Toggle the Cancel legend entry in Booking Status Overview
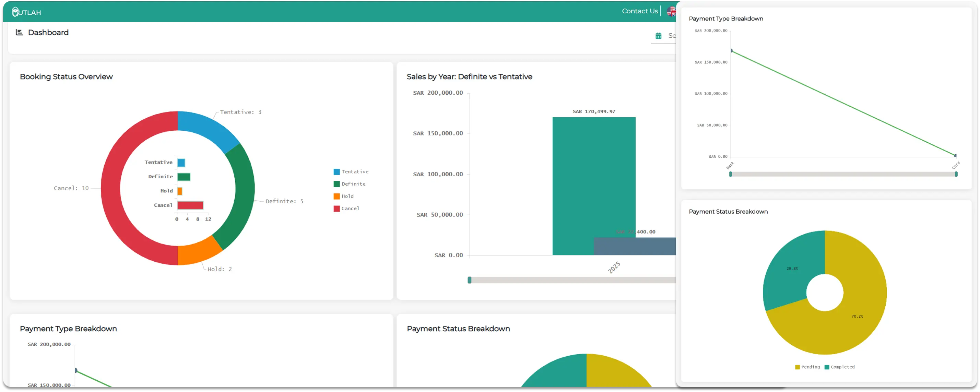 coord(346,209)
